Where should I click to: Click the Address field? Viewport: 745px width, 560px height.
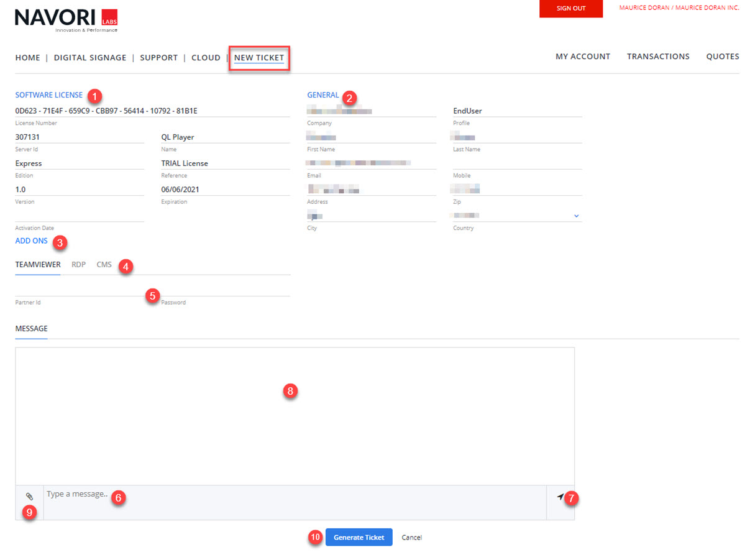372,189
